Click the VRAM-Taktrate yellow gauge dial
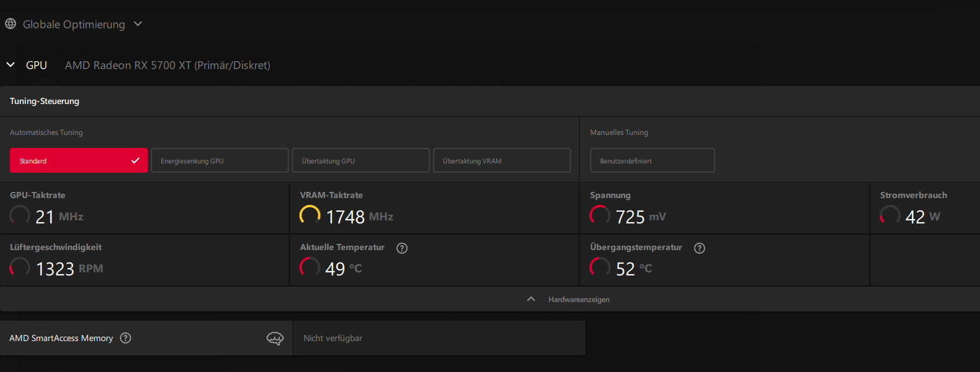980x372 pixels. (x=310, y=215)
